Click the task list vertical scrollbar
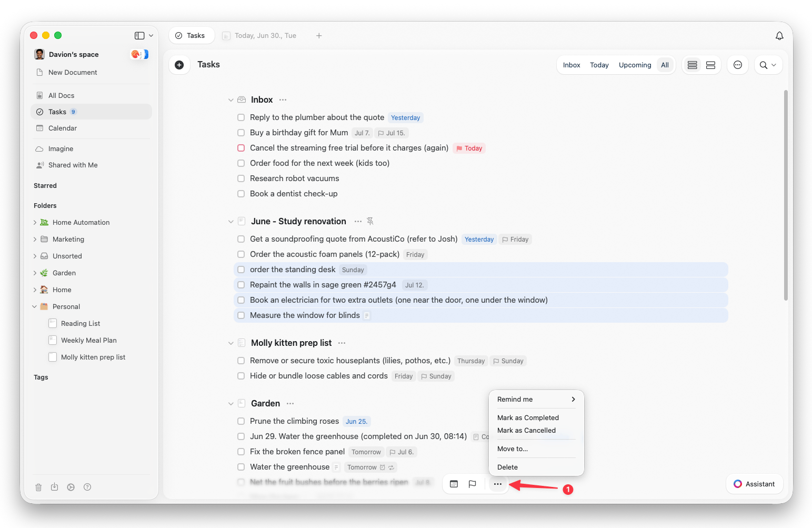Viewport: 812px width, 528px height. tap(786, 195)
